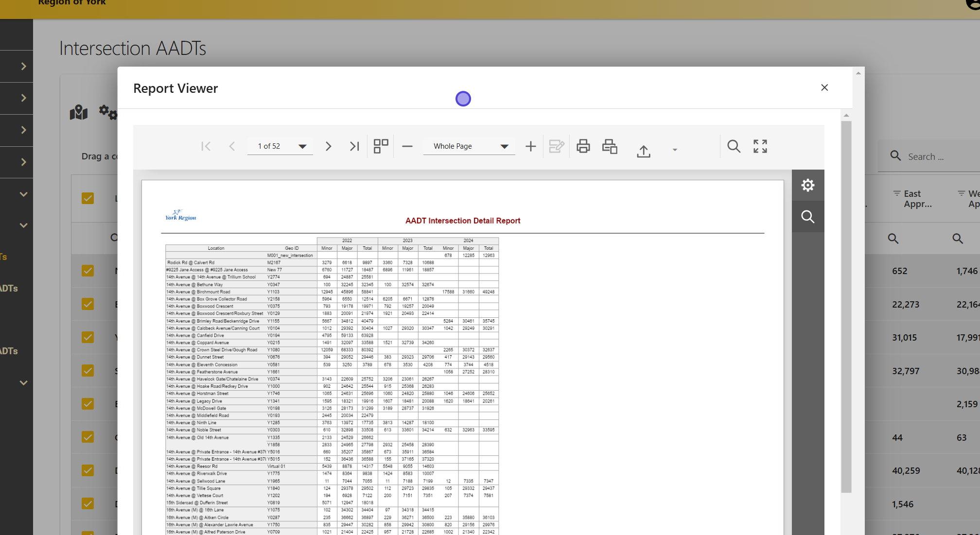
Task: Toggle multipage view mode
Action: [x=381, y=146]
